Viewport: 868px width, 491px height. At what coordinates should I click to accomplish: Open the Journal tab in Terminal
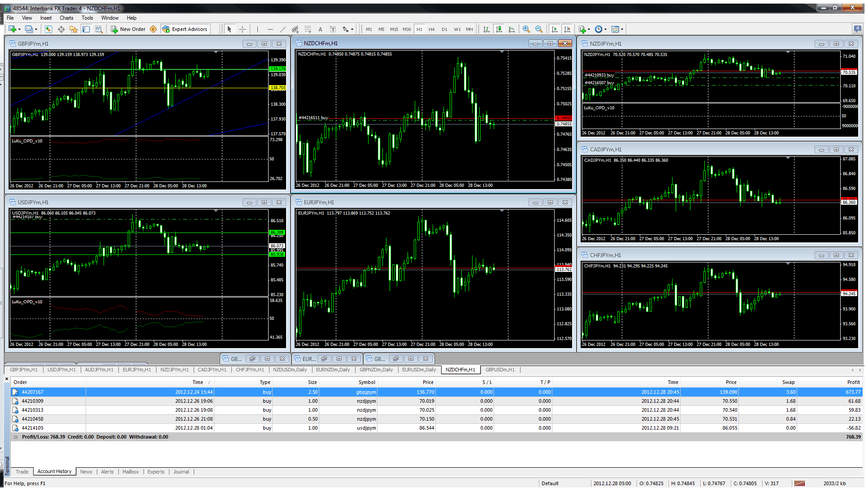click(181, 472)
